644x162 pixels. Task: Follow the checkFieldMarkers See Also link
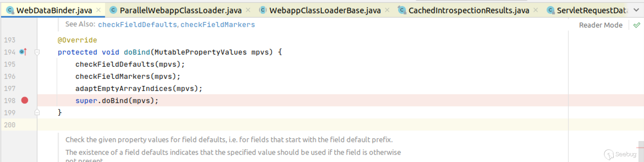pos(218,25)
